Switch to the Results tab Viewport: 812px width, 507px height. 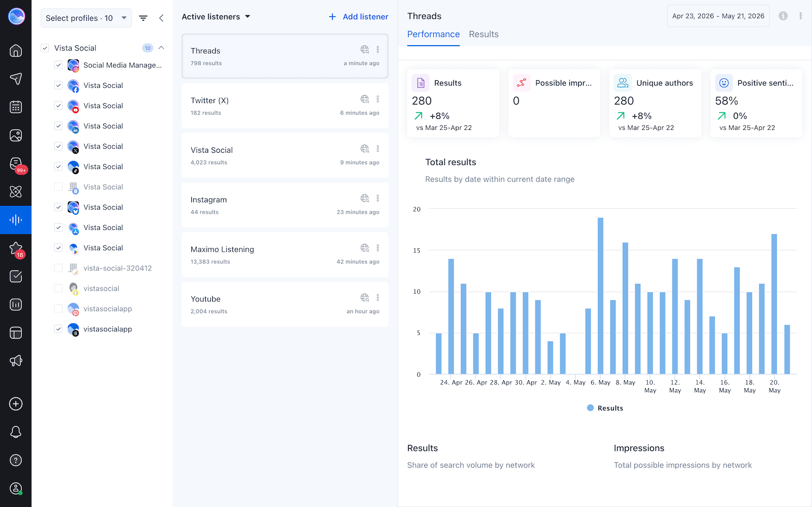(x=484, y=34)
